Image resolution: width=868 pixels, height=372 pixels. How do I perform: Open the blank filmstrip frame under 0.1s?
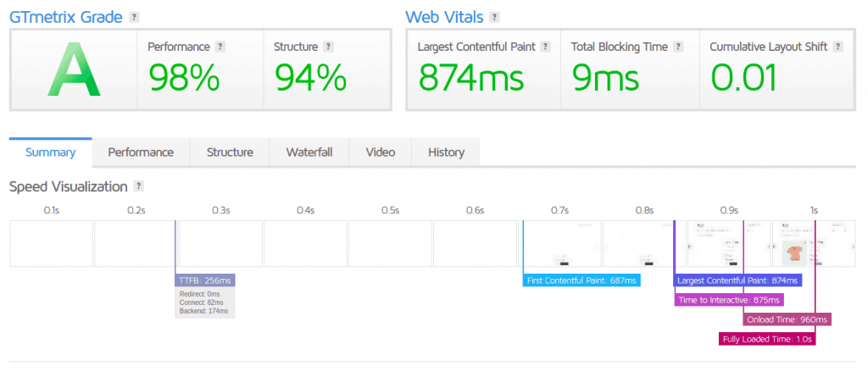point(52,243)
